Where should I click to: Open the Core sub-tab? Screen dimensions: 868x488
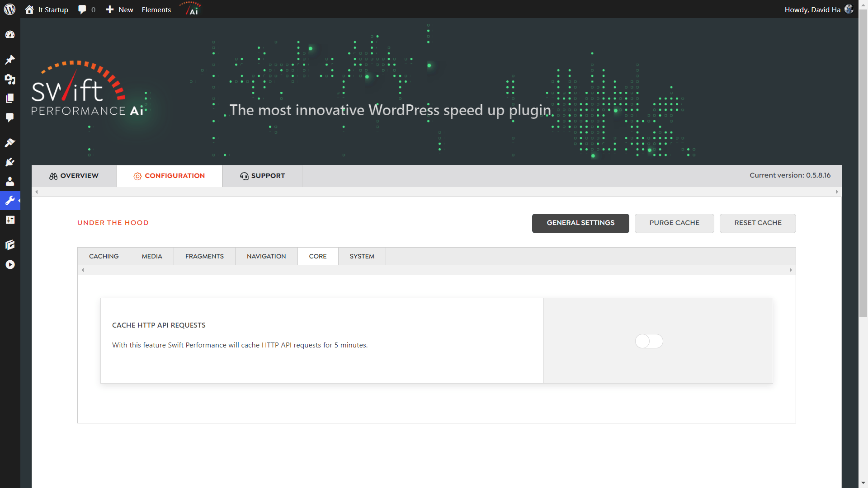pos(318,256)
